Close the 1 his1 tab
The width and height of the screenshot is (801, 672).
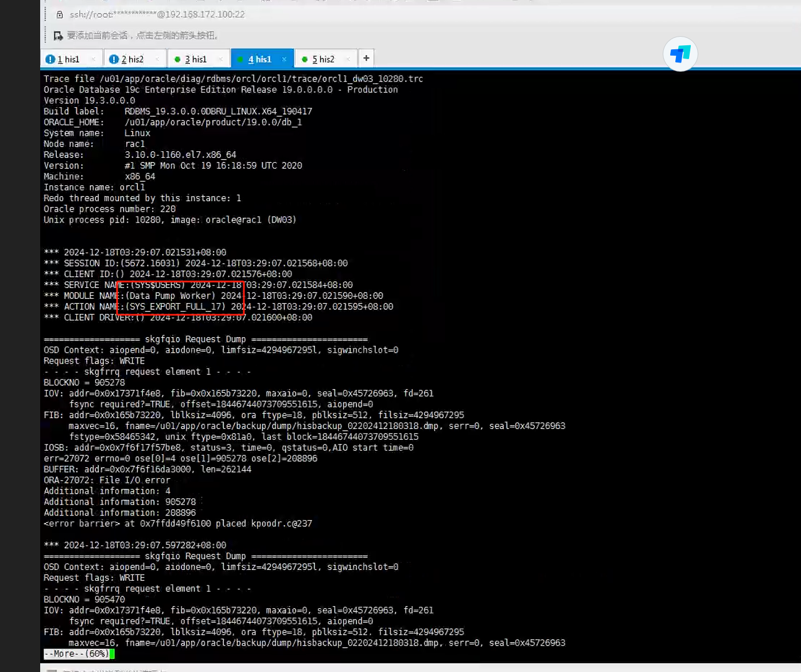coord(94,59)
